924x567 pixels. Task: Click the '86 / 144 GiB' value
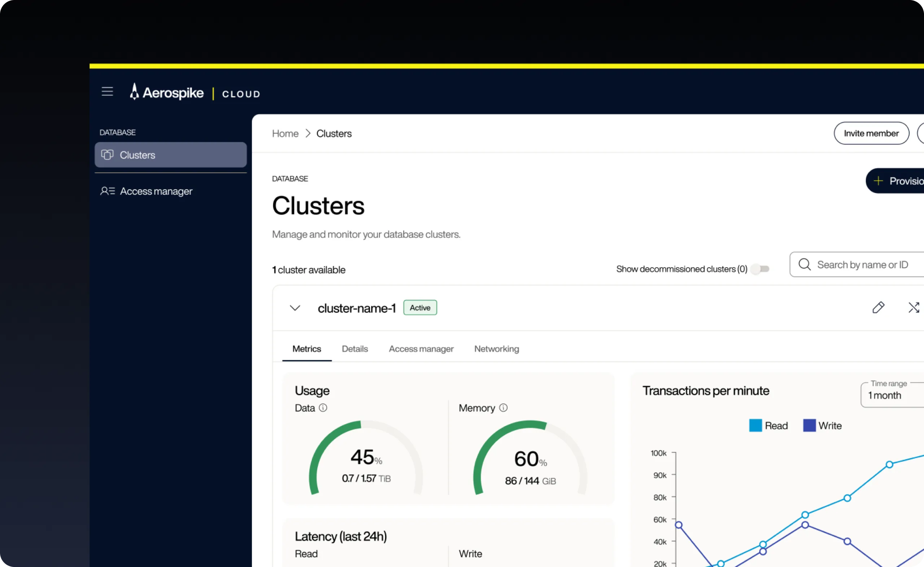[531, 481]
